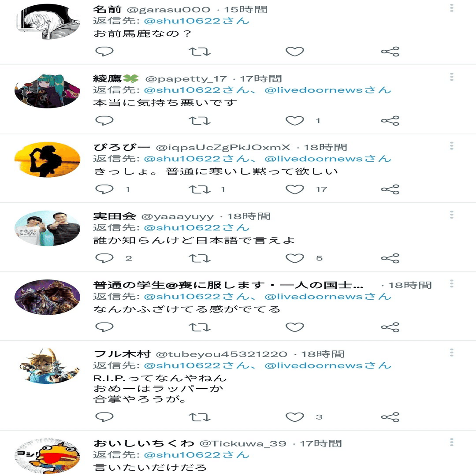Like the tweet by 綾鷹
The image size is (476, 476).
point(295,120)
